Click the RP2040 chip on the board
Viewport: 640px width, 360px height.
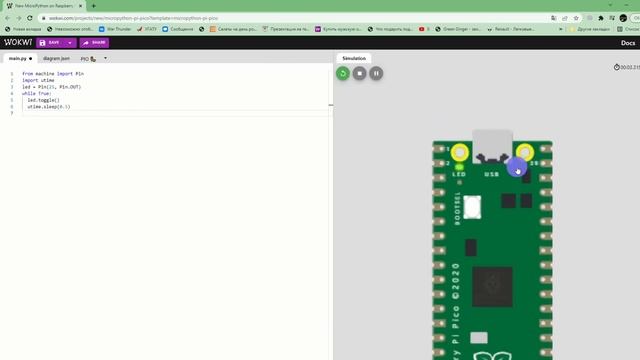click(x=492, y=287)
